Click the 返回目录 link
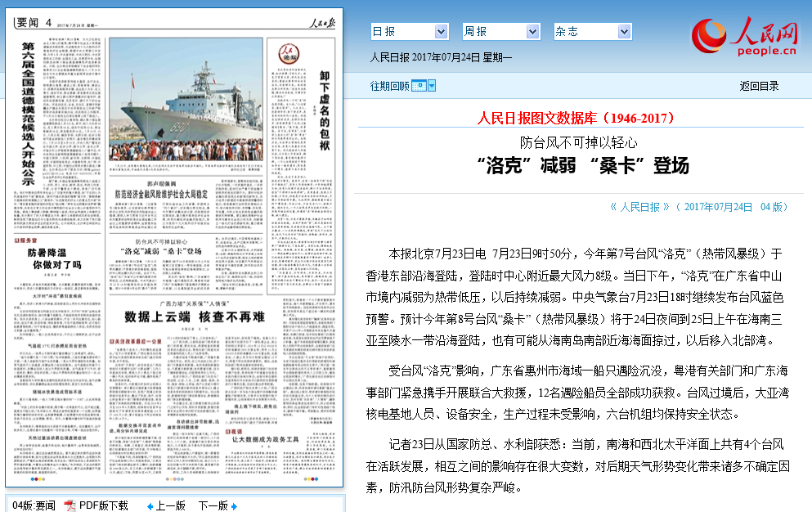The height and width of the screenshot is (512, 812). pos(759,86)
